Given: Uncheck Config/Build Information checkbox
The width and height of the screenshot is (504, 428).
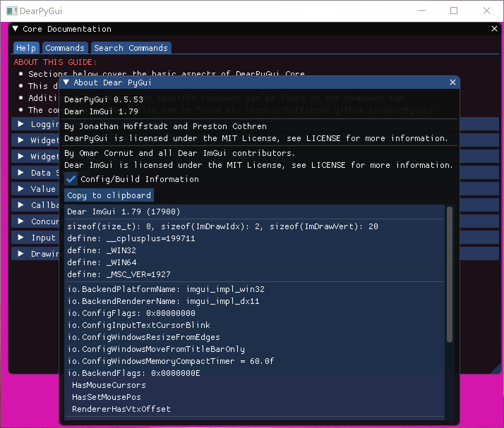Looking at the screenshot, I should [x=71, y=179].
